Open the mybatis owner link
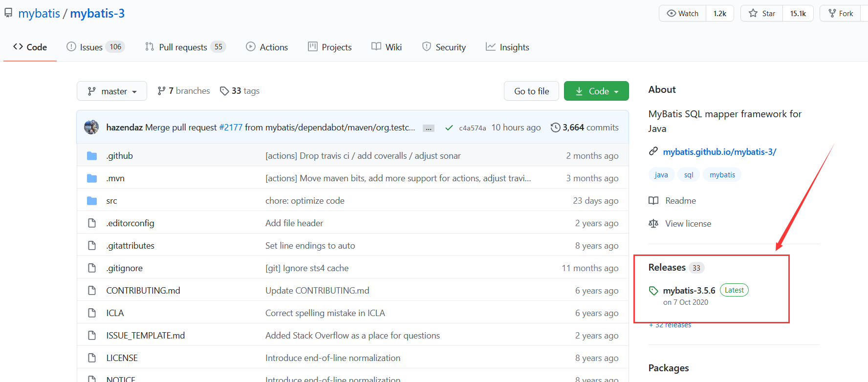 click(x=39, y=13)
